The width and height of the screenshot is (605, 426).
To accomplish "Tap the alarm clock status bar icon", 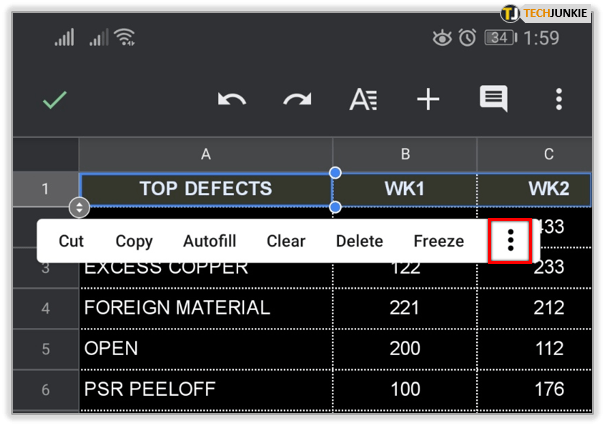I will pyautogui.click(x=467, y=38).
